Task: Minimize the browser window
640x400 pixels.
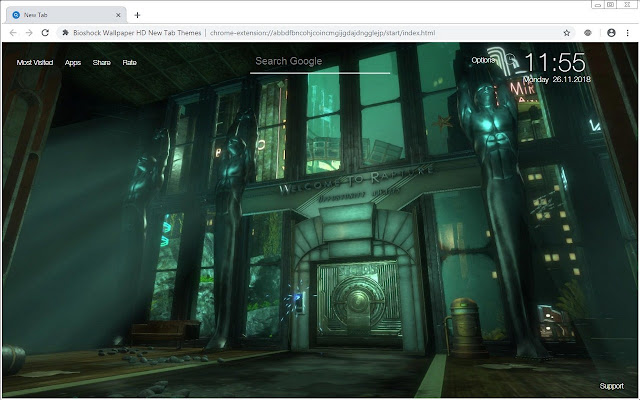Action: pyautogui.click(x=598, y=4)
